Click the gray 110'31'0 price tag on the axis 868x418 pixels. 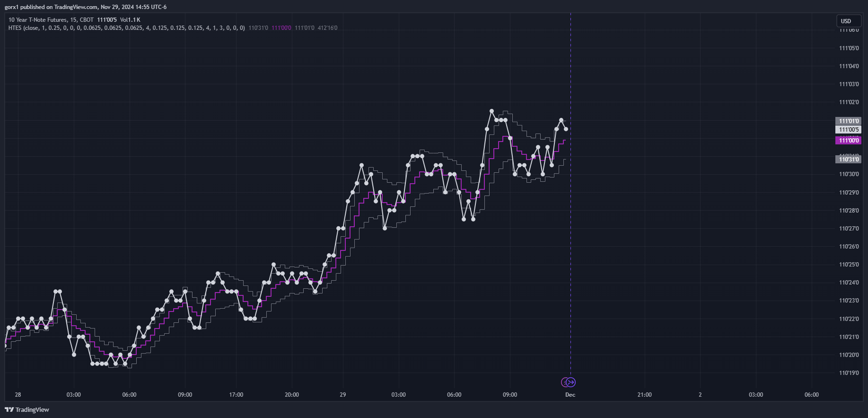[848, 160]
